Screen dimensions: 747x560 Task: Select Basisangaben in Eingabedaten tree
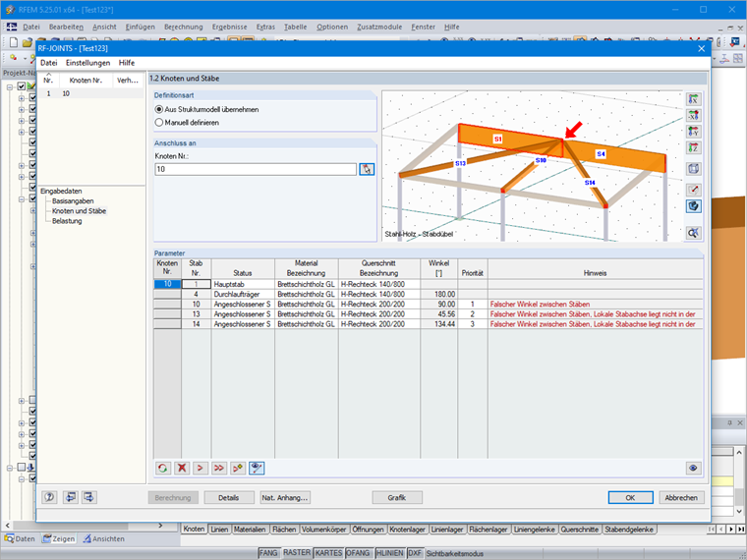(x=73, y=201)
